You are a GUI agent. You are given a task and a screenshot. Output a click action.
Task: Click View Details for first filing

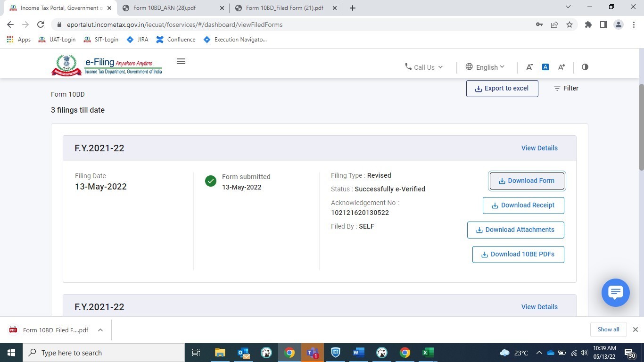point(539,148)
